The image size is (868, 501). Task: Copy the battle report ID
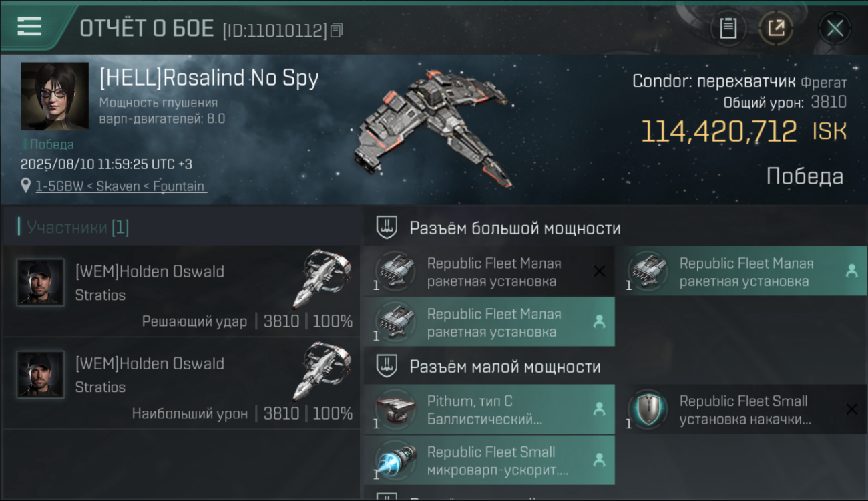(336, 30)
